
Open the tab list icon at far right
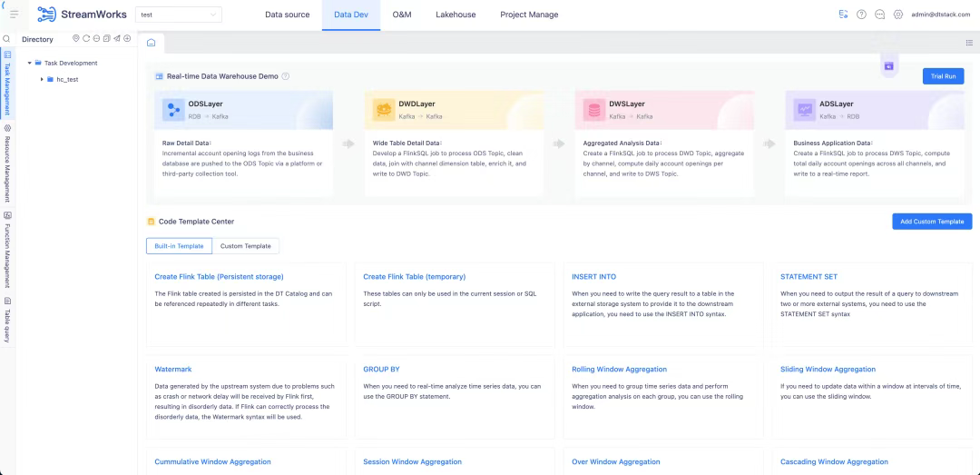tap(969, 43)
